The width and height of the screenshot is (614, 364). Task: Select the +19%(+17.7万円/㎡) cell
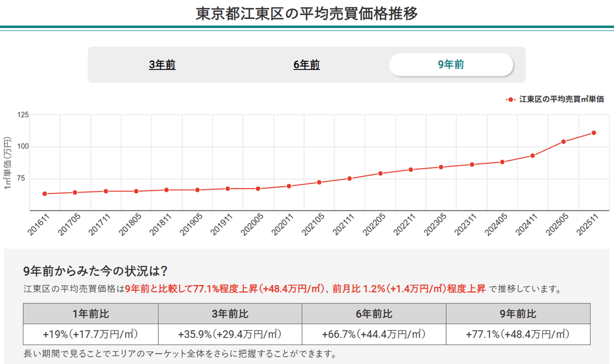tap(91, 334)
